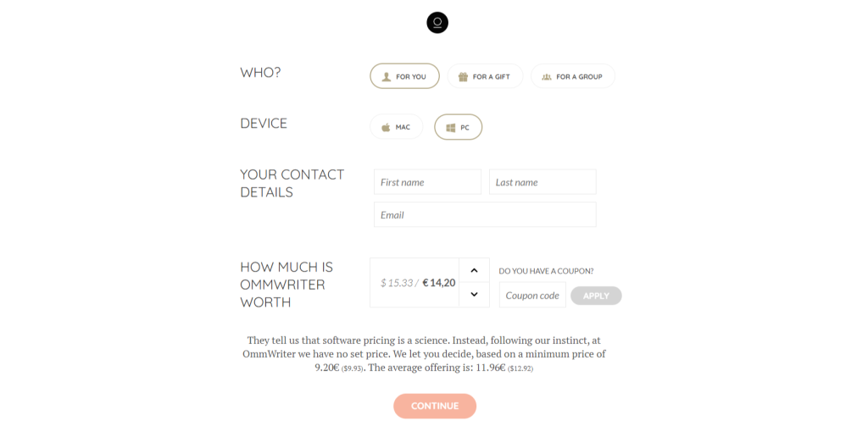This screenshot has height=443, width=868.
Task: Click the person icon in the For You option
Action: [387, 76]
